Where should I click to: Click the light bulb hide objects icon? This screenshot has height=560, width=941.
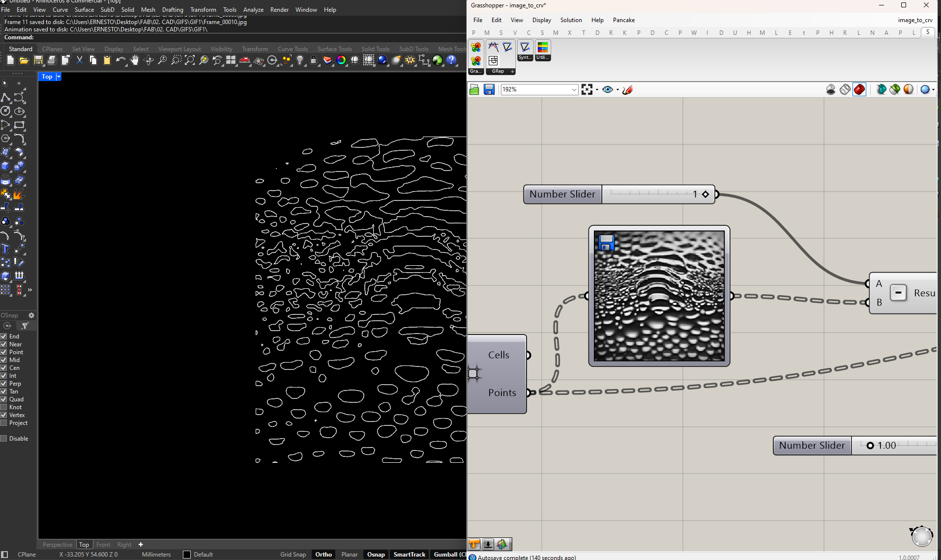(300, 60)
